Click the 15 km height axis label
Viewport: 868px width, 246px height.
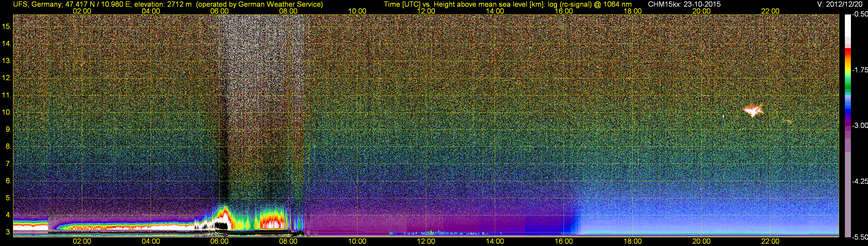point(6,26)
